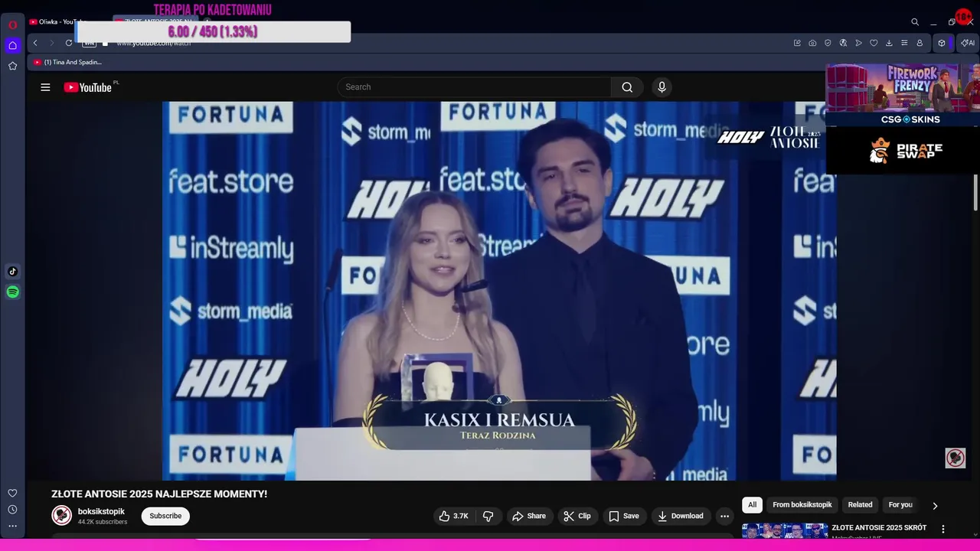Create a clip with Clip button
Screen dimensions: 980x551
click(x=577, y=516)
